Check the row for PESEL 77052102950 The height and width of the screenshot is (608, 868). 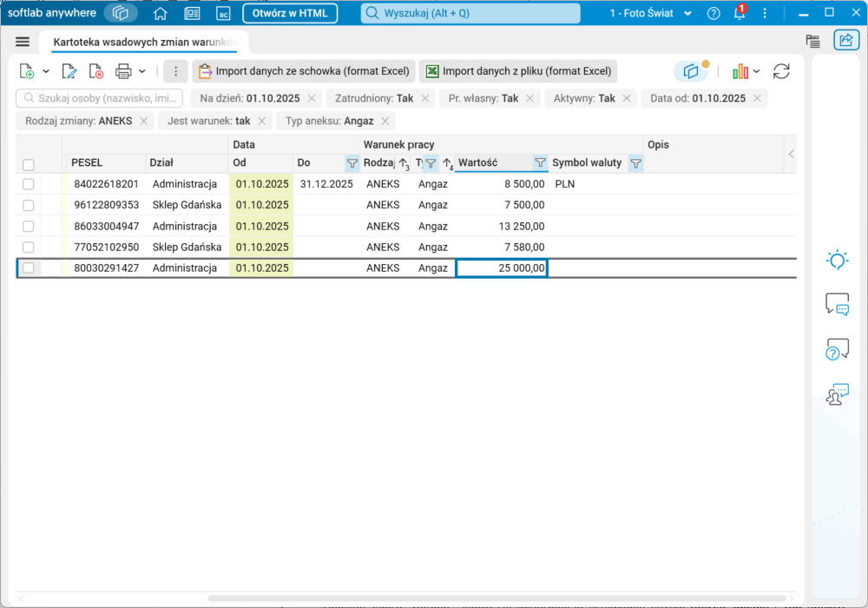29,247
